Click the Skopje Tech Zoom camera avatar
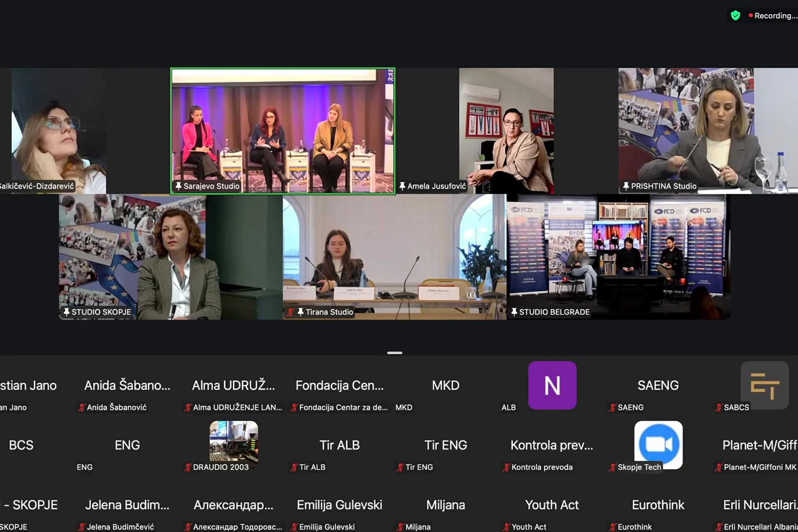Image resolution: width=798 pixels, height=532 pixels. (658, 444)
